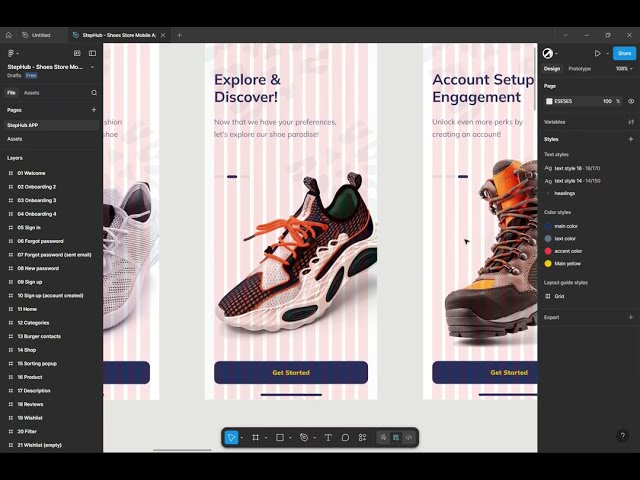Expand the file name dropdown chevron
Viewport: 640px width, 480px height.
click(x=92, y=67)
